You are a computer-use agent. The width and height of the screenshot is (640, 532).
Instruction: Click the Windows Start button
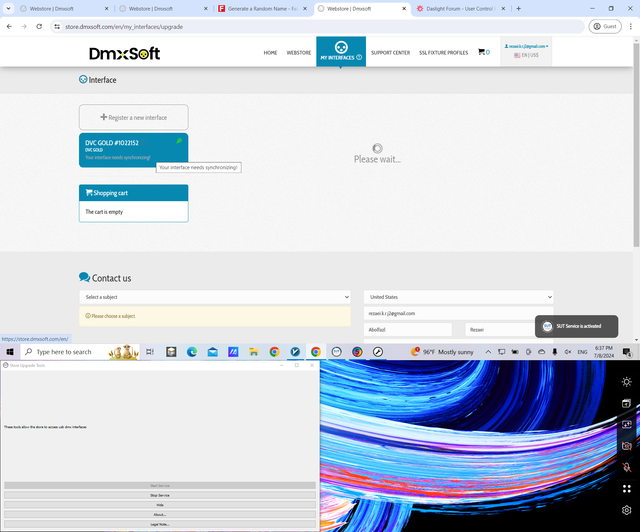pyautogui.click(x=10, y=352)
